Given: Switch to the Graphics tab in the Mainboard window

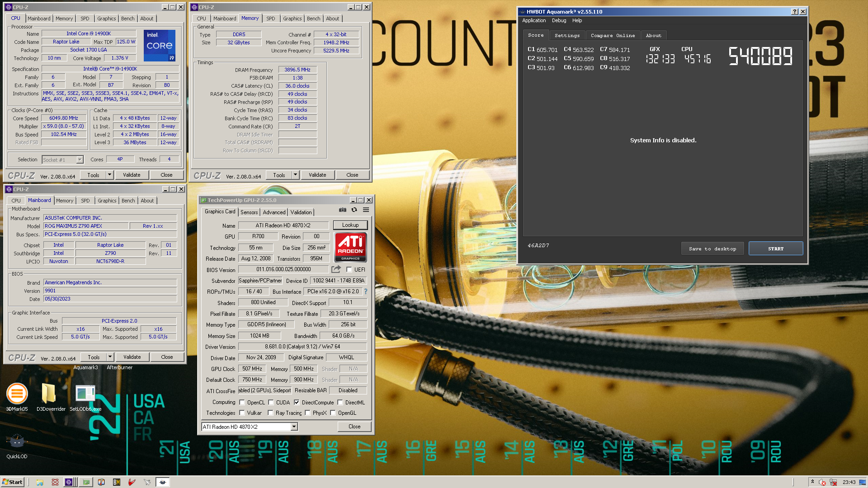Looking at the screenshot, I should point(107,201).
